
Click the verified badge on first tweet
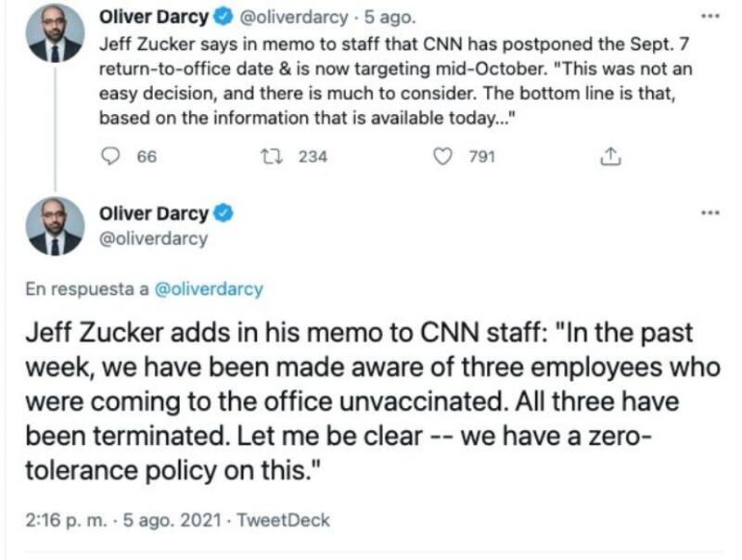[x=225, y=17]
